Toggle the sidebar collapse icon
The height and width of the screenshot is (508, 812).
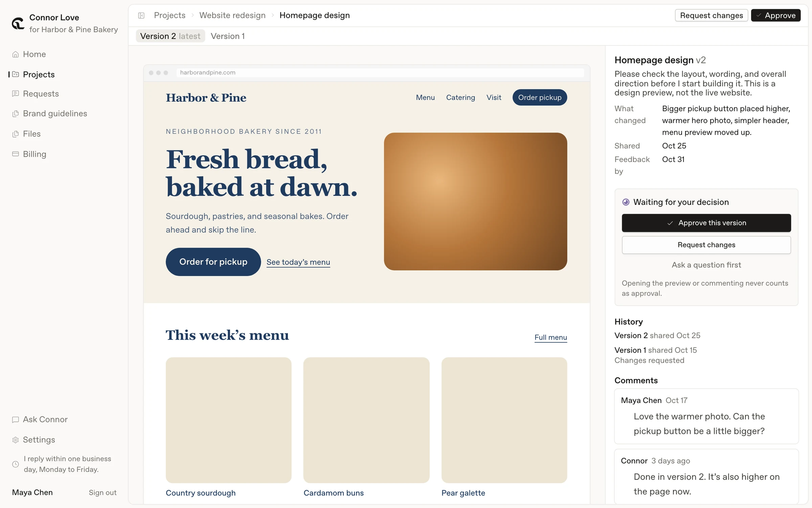(141, 16)
